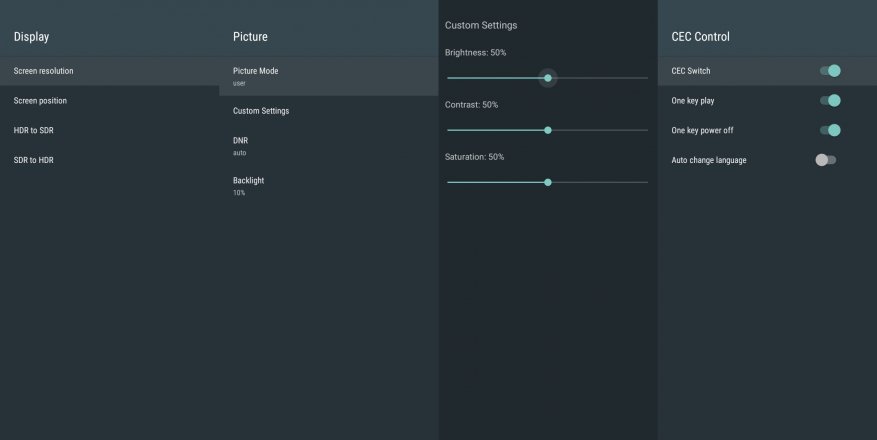Open the Backlight 10% setting
The width and height of the screenshot is (877, 440).
[248, 185]
